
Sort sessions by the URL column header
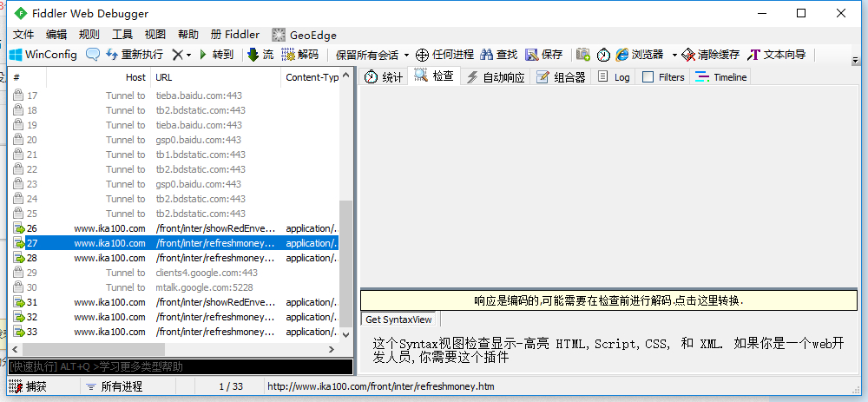click(216, 77)
